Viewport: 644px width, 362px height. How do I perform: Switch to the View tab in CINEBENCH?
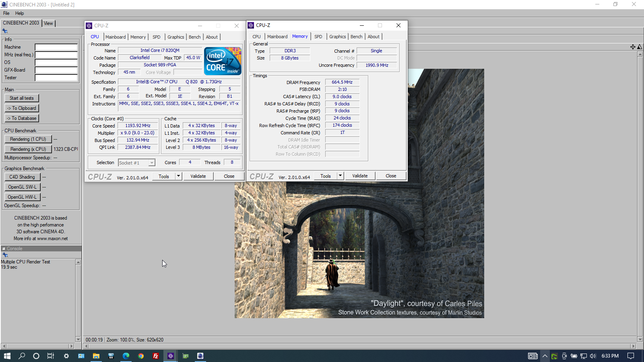(x=48, y=23)
